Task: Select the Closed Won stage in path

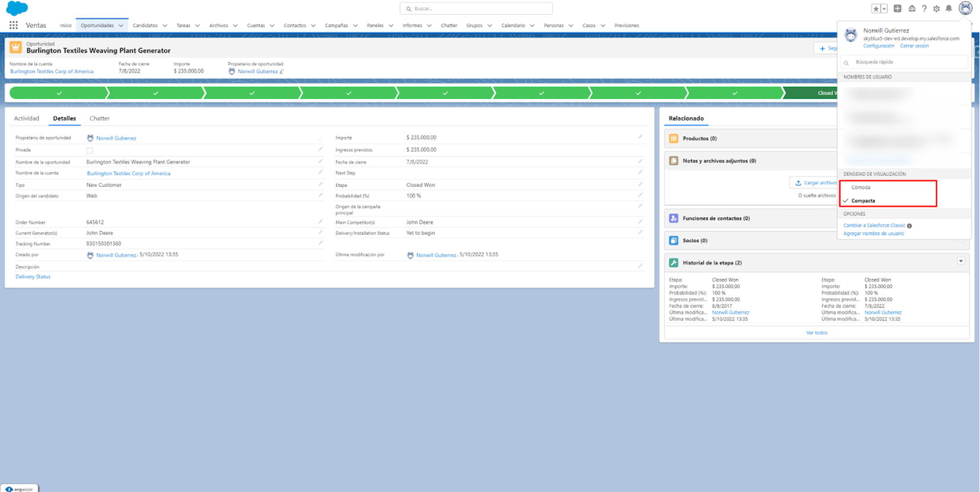Action: 811,93
